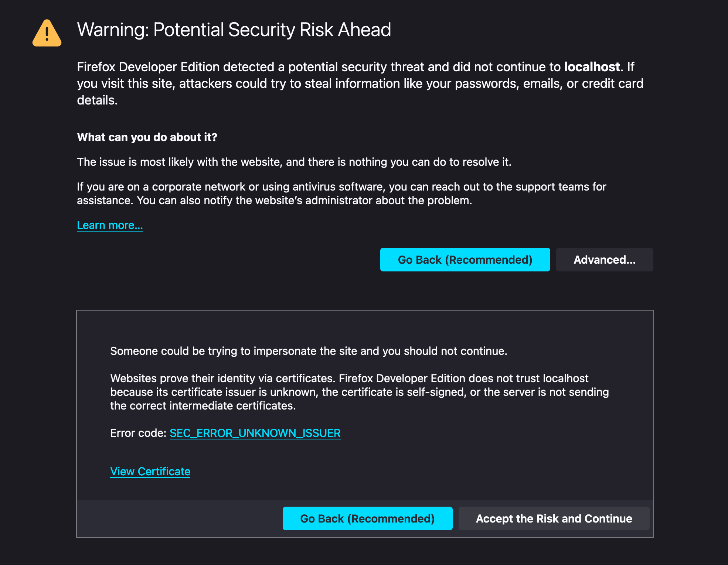The height and width of the screenshot is (565, 728).
Task: Click the Warning: Potential Security Risk Ahead heading
Action: (x=234, y=30)
